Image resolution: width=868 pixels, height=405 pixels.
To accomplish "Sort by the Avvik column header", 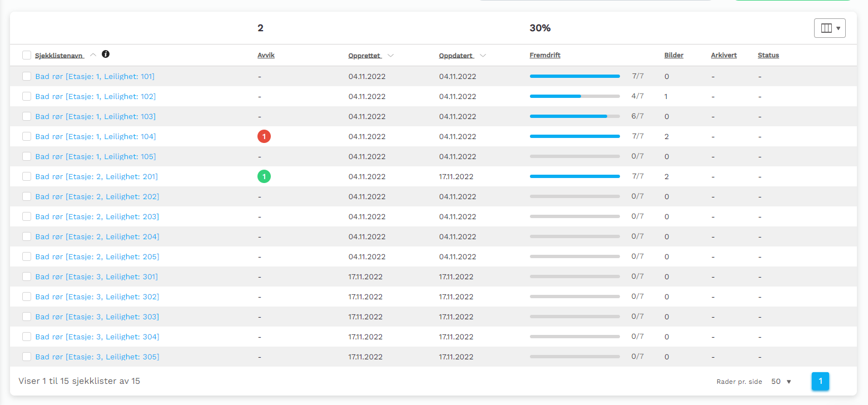I will pos(266,55).
